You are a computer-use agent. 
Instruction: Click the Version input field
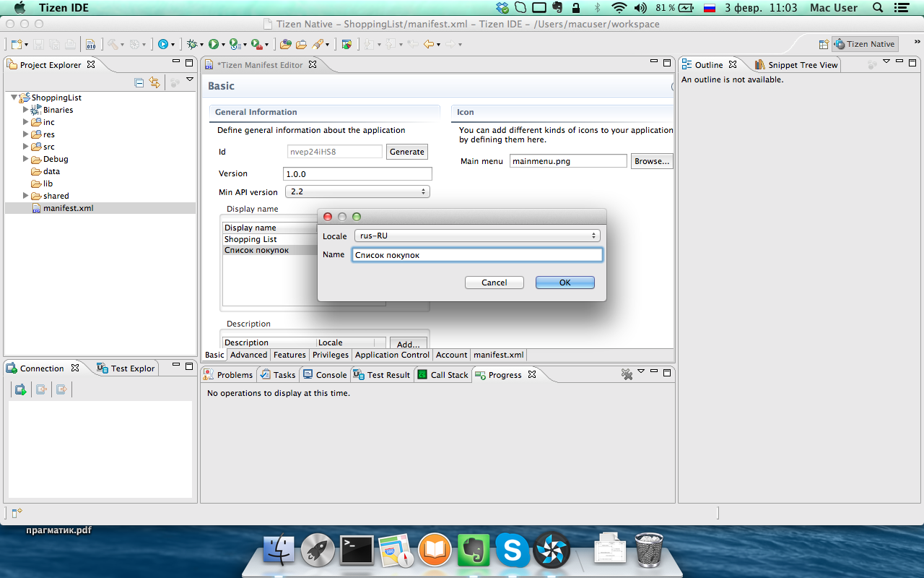(357, 174)
